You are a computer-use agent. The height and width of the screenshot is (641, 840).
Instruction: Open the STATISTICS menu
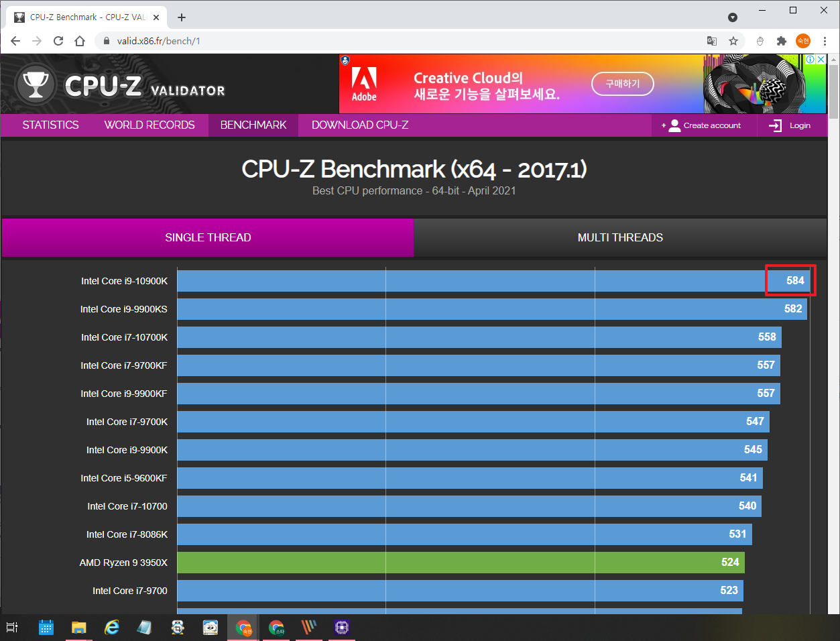[x=50, y=125]
